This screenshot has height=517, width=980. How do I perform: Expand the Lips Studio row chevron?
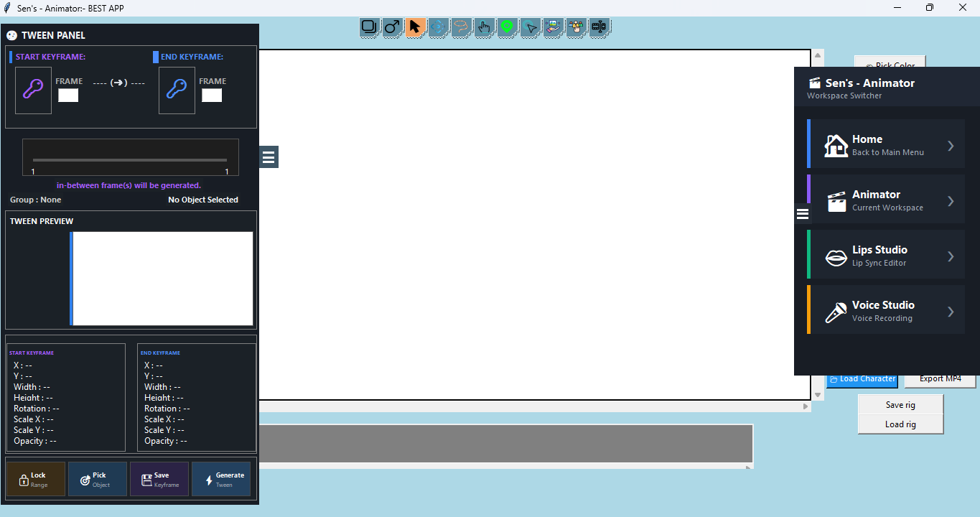pos(951,256)
